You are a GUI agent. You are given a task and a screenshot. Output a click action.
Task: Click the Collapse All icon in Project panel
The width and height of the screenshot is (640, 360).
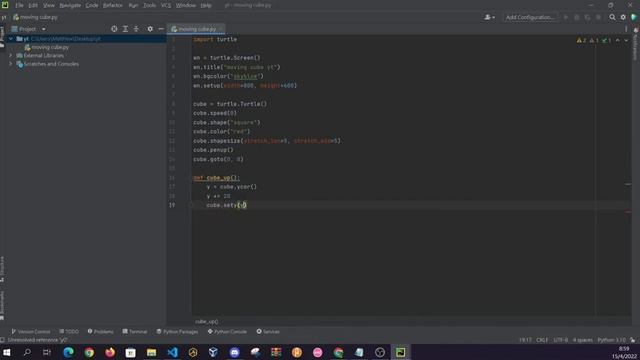click(x=136, y=29)
